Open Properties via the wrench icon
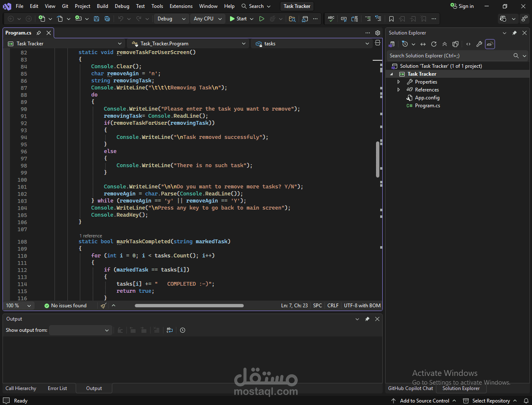 tap(479, 44)
